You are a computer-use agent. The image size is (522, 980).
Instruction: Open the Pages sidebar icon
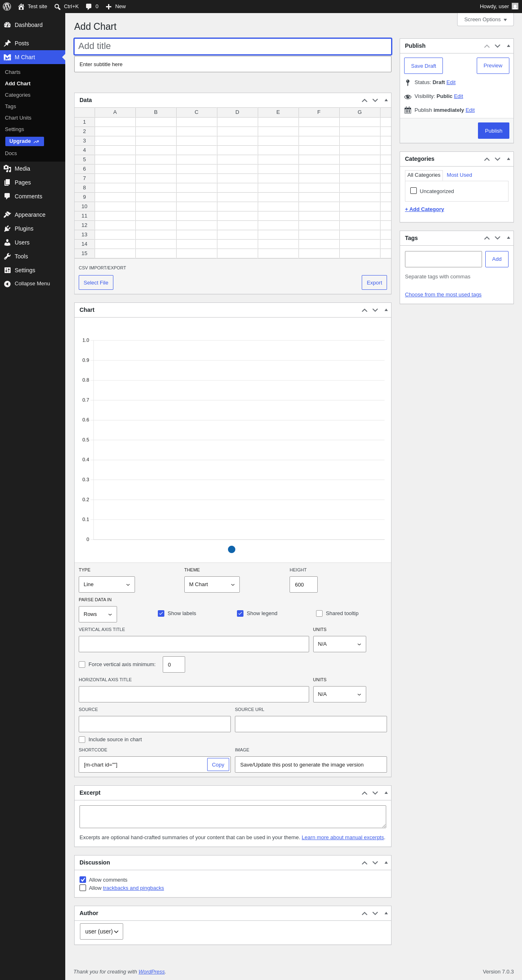point(7,182)
